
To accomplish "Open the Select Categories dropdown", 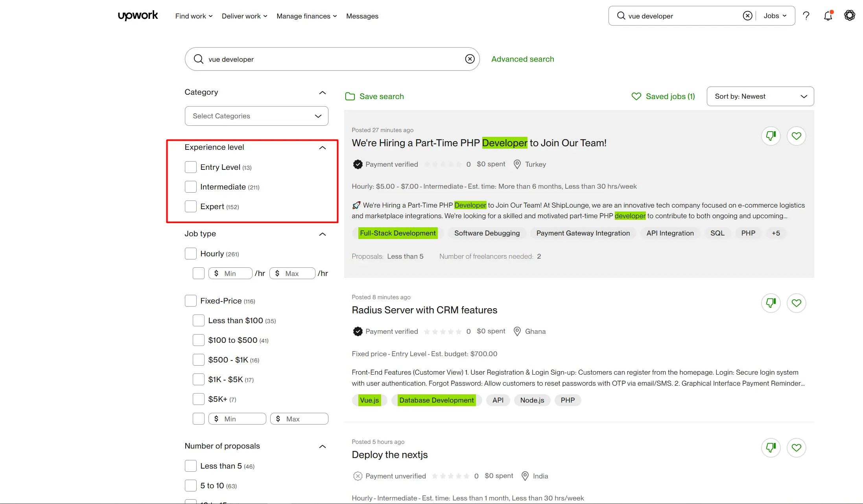I will (x=256, y=116).
